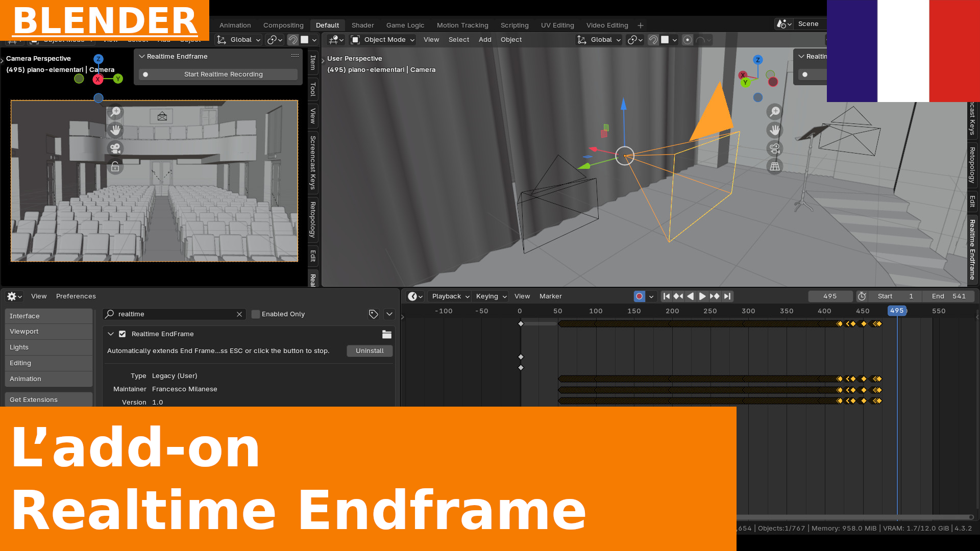The height and width of the screenshot is (551, 980).
Task: Click the zoom icon in Camera Perspective viewport
Action: click(116, 112)
